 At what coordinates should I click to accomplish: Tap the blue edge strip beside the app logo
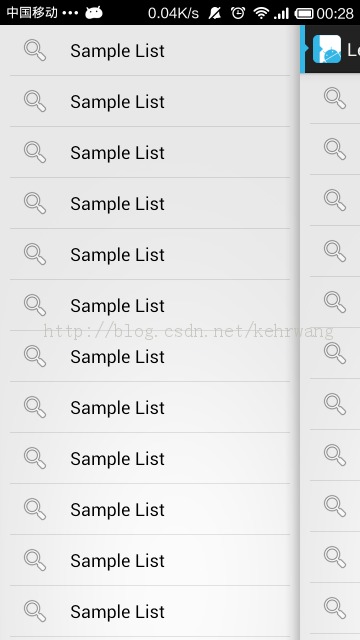click(x=302, y=49)
